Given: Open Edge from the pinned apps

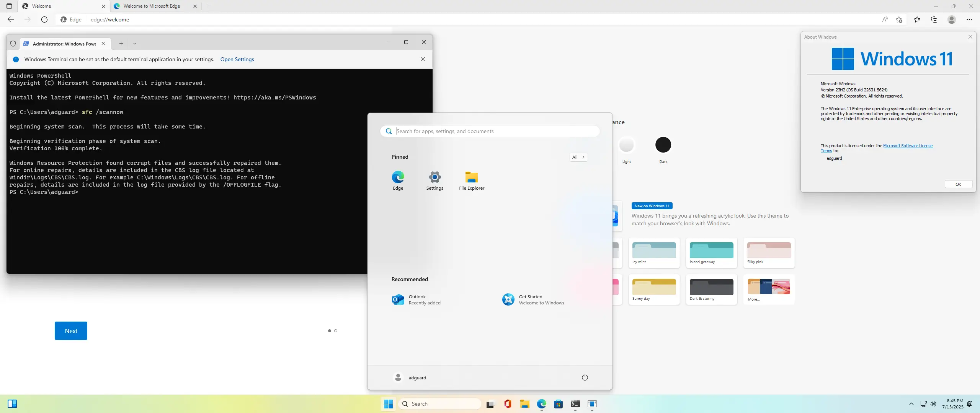Looking at the screenshot, I should coord(398,180).
